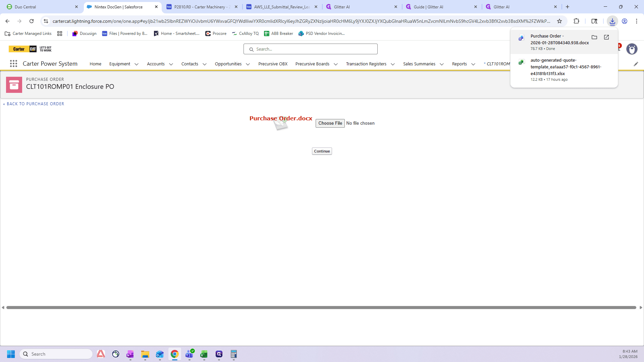The width and height of the screenshot is (644, 362).
Task: Show Purchase Order download in folder
Action: 594,37
